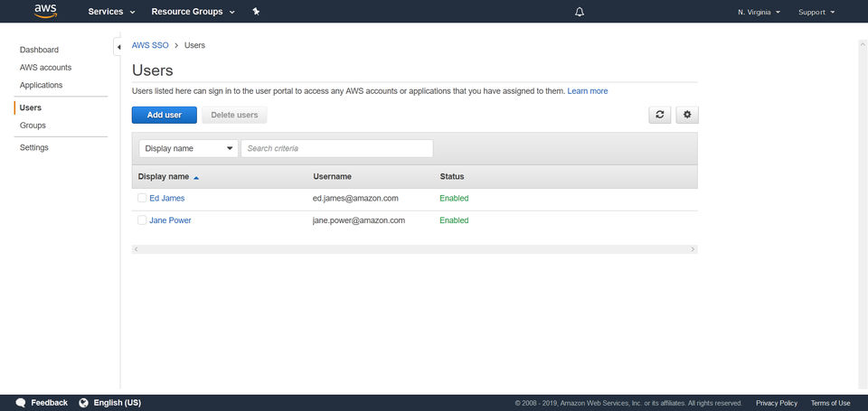This screenshot has width=868, height=411.
Task: Click the Feedback speech bubble icon
Action: 21,403
